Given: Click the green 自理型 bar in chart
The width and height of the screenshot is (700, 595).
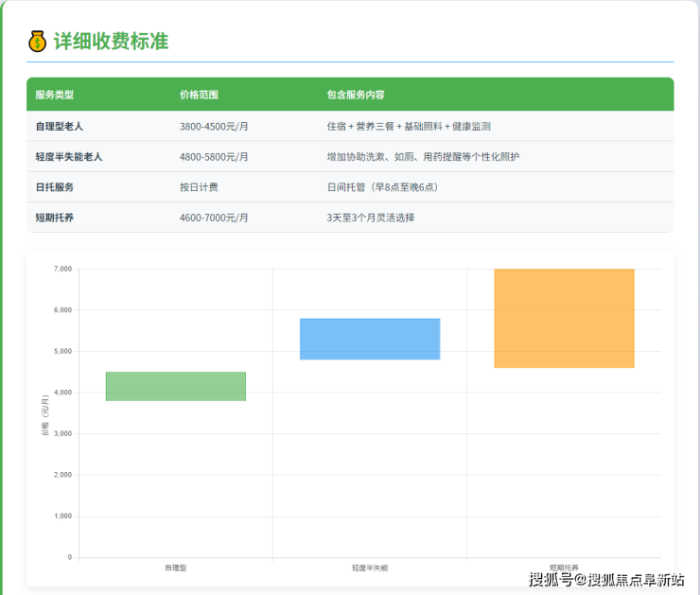Looking at the screenshot, I should 176,386.
